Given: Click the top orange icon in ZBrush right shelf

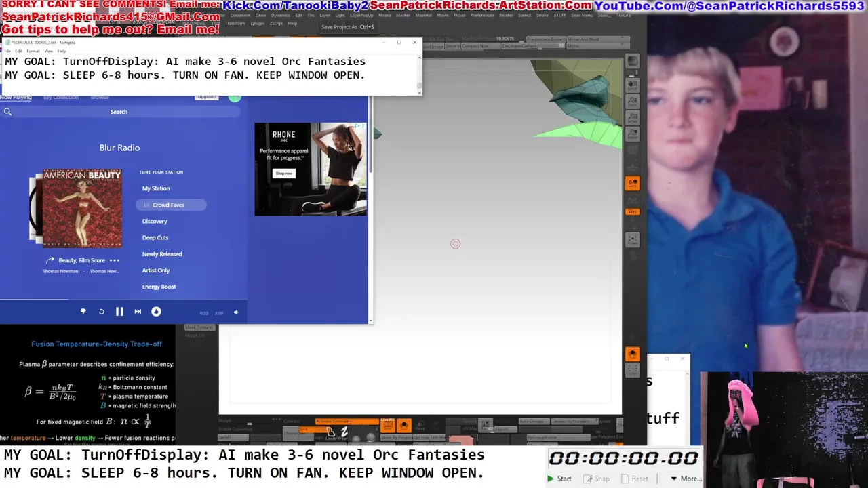Looking at the screenshot, I should [632, 184].
